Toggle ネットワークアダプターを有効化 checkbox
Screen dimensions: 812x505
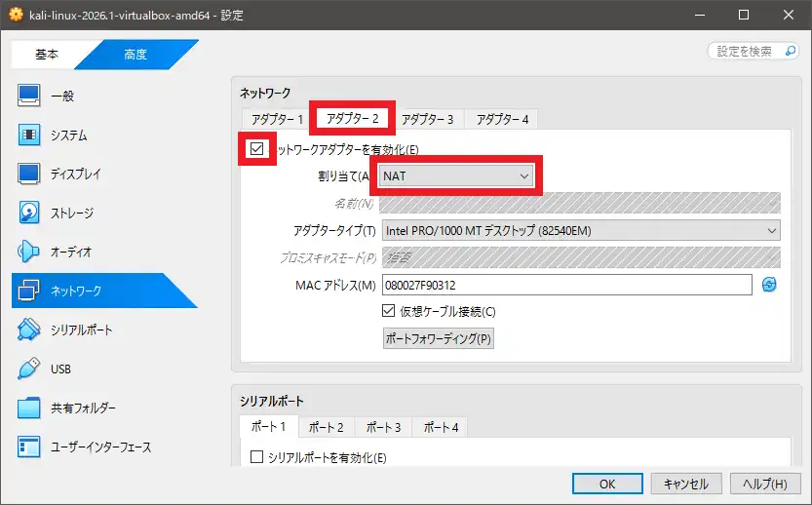257,148
